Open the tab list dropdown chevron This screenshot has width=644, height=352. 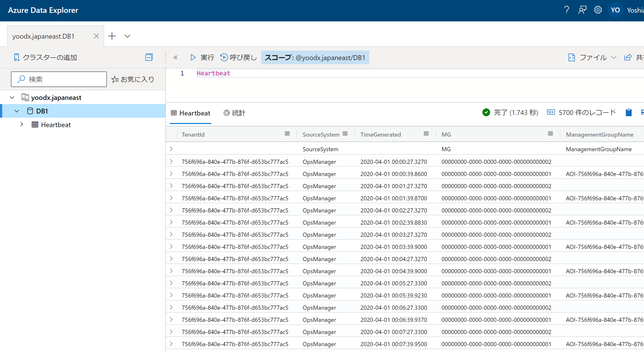(x=127, y=36)
